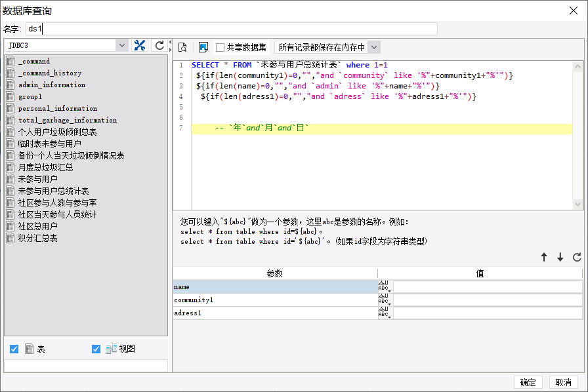Open value type picker for name parameter
This screenshot has width=588, height=392.
(x=384, y=287)
